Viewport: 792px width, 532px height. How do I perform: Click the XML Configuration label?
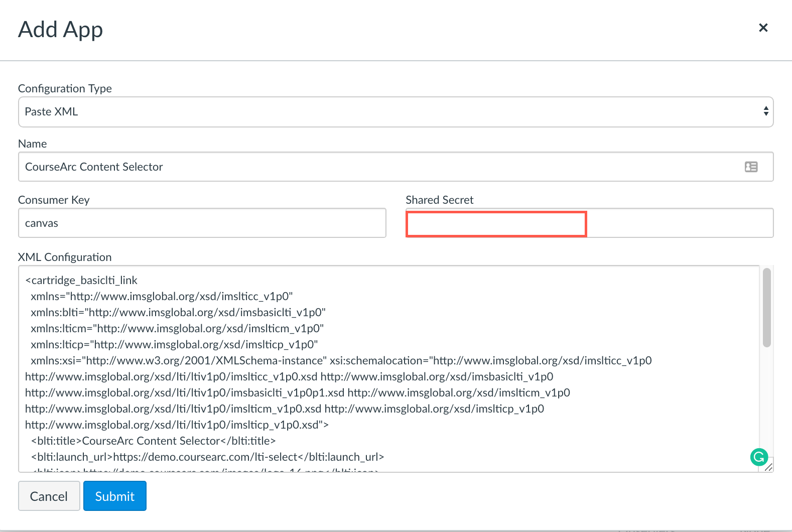(65, 257)
